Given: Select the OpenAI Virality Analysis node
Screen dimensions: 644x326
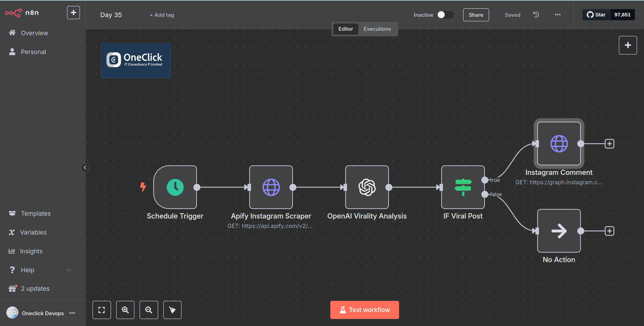Looking at the screenshot, I should (367, 187).
